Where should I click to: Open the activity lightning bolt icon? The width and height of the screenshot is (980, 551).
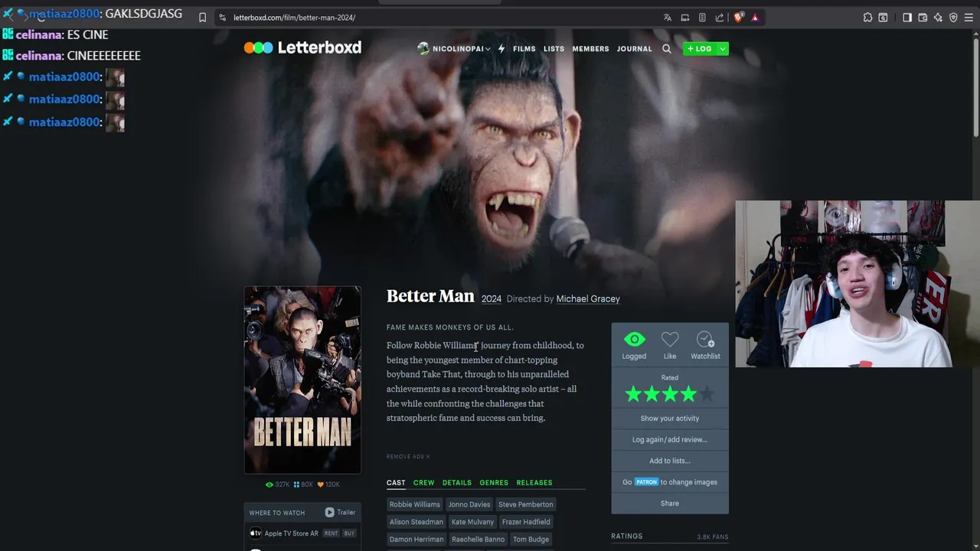(501, 48)
